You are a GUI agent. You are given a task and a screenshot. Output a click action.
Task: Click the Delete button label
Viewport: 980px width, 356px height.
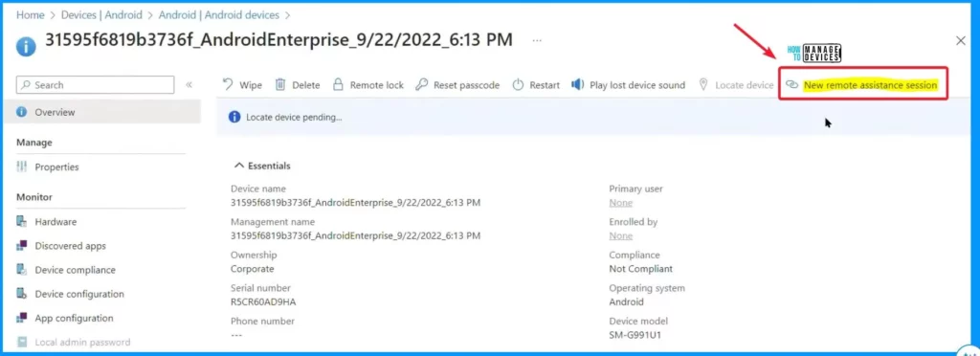(x=305, y=85)
